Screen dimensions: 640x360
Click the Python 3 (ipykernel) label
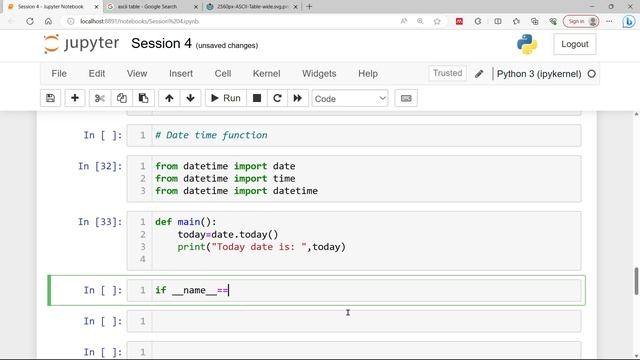pyautogui.click(x=539, y=74)
